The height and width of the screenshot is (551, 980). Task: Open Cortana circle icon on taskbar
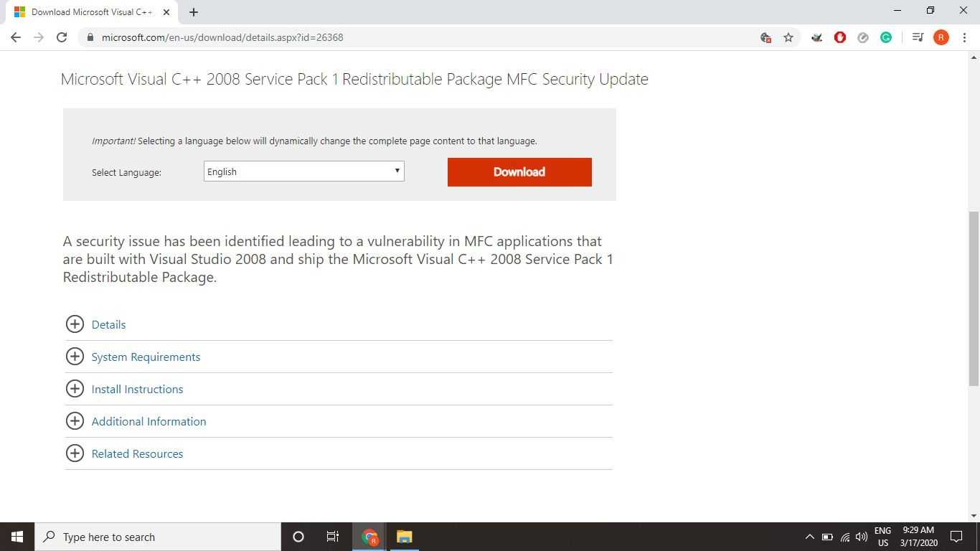pyautogui.click(x=298, y=537)
